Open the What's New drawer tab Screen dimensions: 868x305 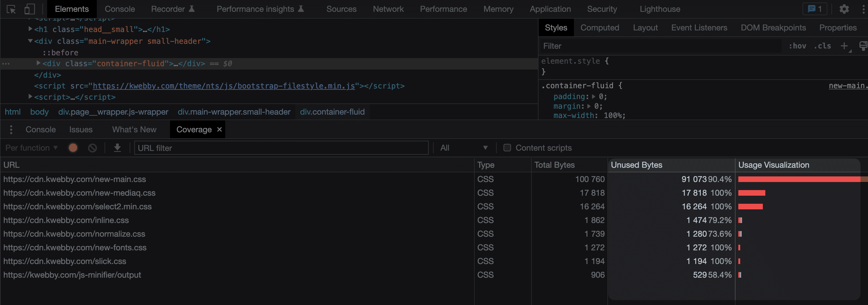134,130
